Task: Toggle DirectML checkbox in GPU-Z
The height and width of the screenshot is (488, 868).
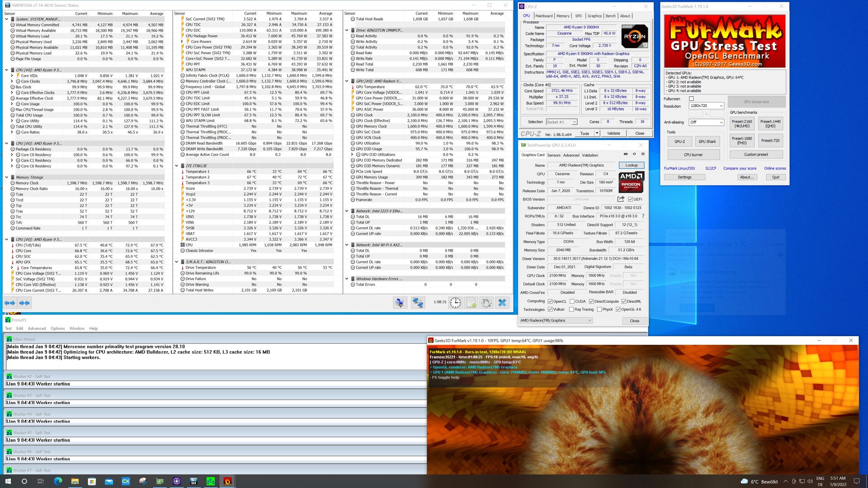Action: click(x=624, y=301)
